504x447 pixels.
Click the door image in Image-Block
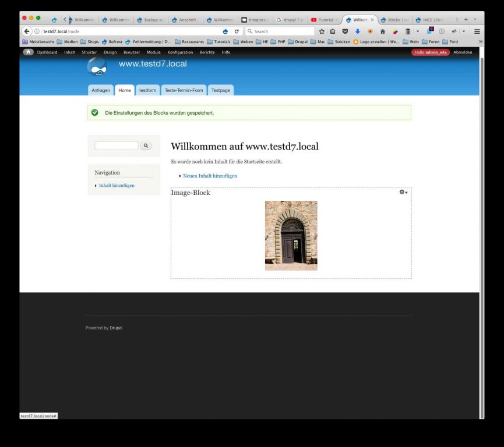click(291, 236)
